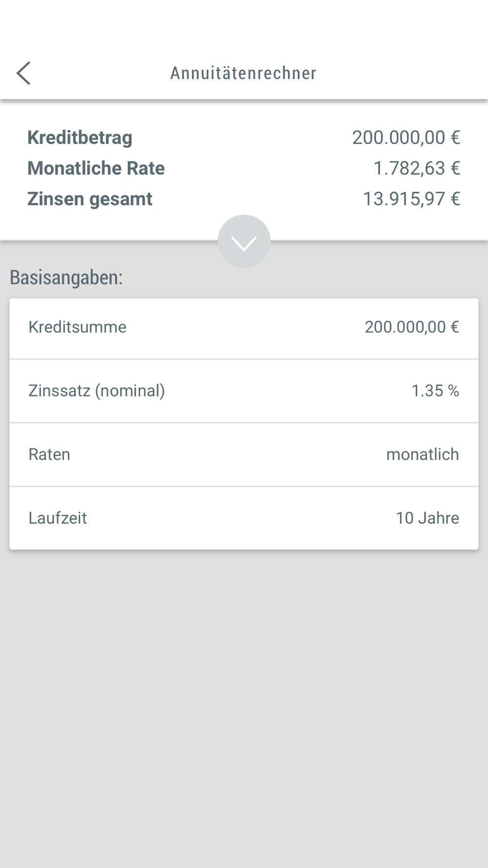The width and height of the screenshot is (488, 868).
Task: Tap the back arrow icon
Action: [x=23, y=73]
